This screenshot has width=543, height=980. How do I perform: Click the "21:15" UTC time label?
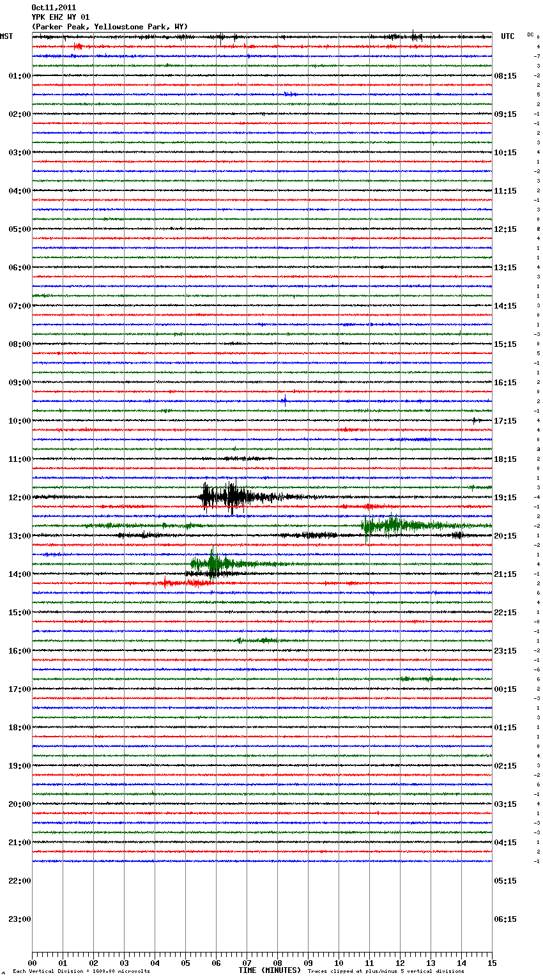point(505,574)
